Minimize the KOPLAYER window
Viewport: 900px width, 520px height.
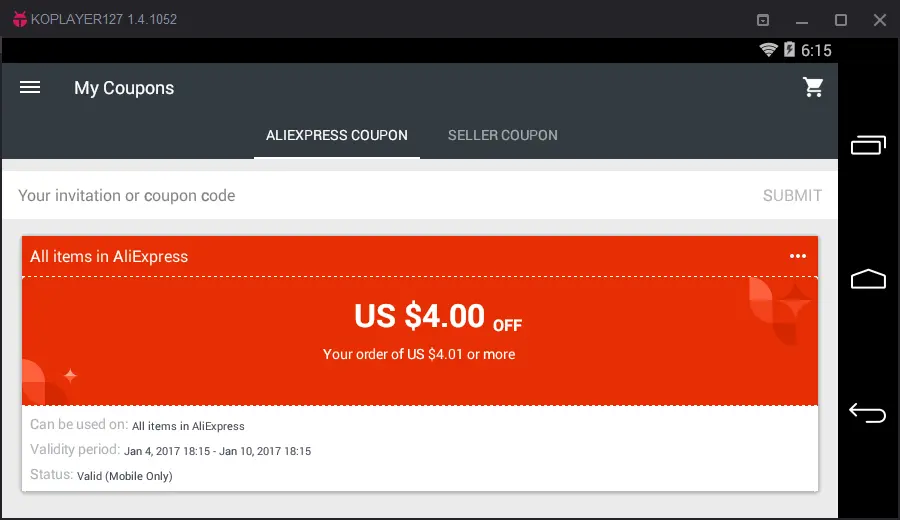tap(802, 21)
